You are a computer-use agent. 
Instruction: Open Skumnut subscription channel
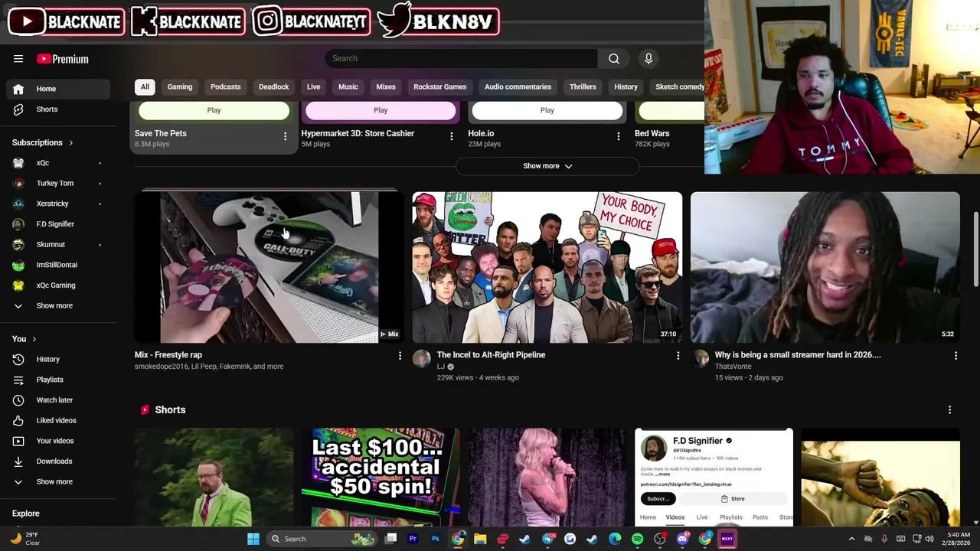58,245
